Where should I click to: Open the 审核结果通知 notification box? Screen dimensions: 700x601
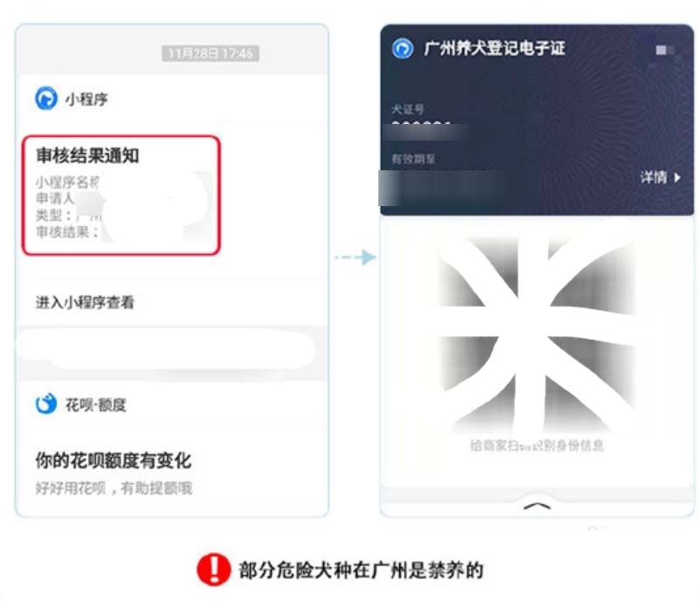121,196
